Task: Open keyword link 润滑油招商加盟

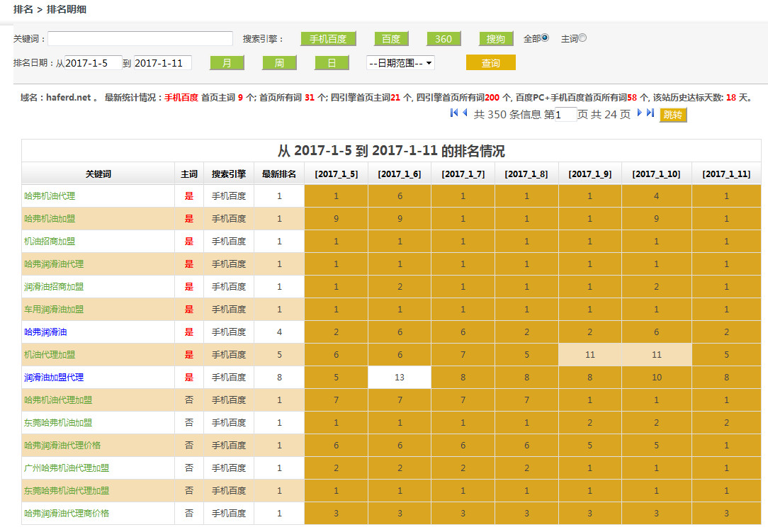Action: coord(54,287)
